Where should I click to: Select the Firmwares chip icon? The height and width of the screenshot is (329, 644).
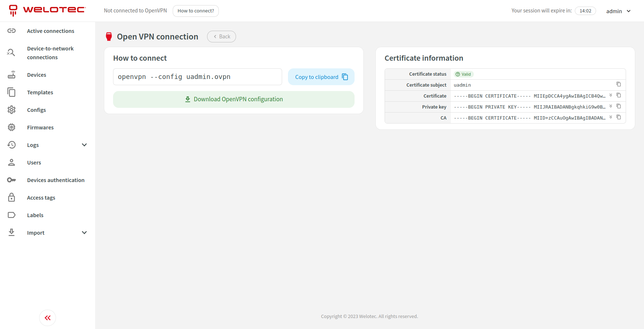(12, 127)
